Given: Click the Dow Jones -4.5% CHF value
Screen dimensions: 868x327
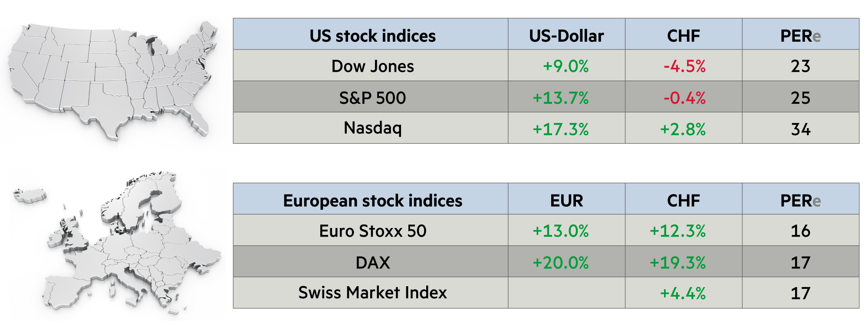Looking at the screenshot, I should click(684, 66).
